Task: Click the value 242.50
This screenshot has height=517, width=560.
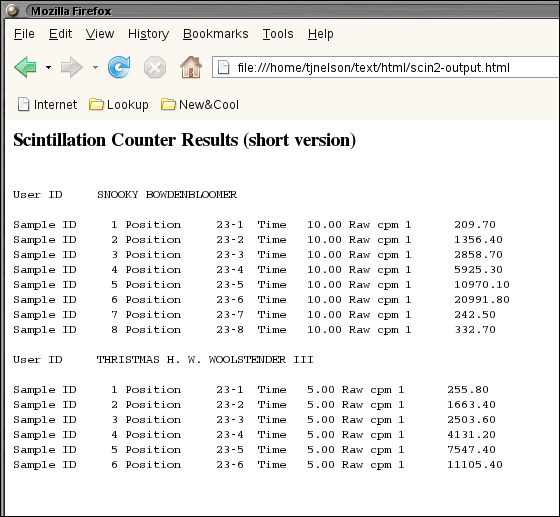Action: click(x=475, y=315)
